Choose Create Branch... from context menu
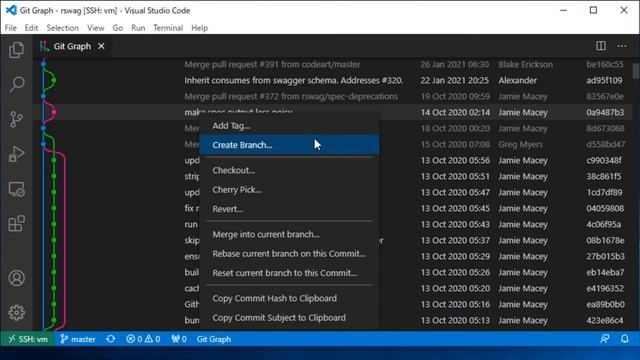This screenshot has width=640, height=360. 289,145
